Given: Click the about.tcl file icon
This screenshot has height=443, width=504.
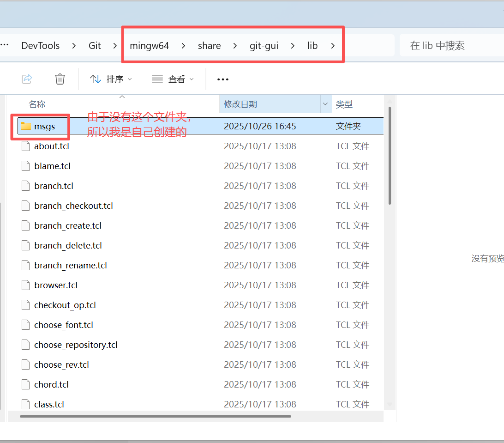Looking at the screenshot, I should (26, 146).
